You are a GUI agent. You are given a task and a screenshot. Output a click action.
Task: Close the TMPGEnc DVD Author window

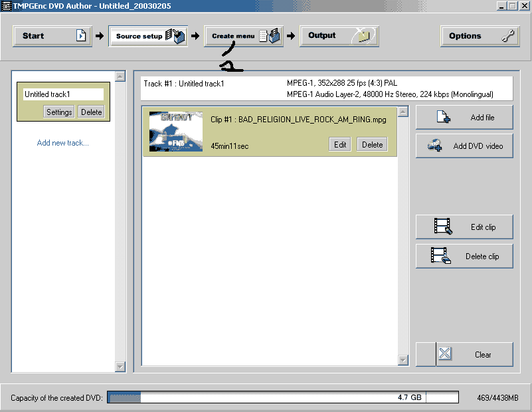coord(524,6)
